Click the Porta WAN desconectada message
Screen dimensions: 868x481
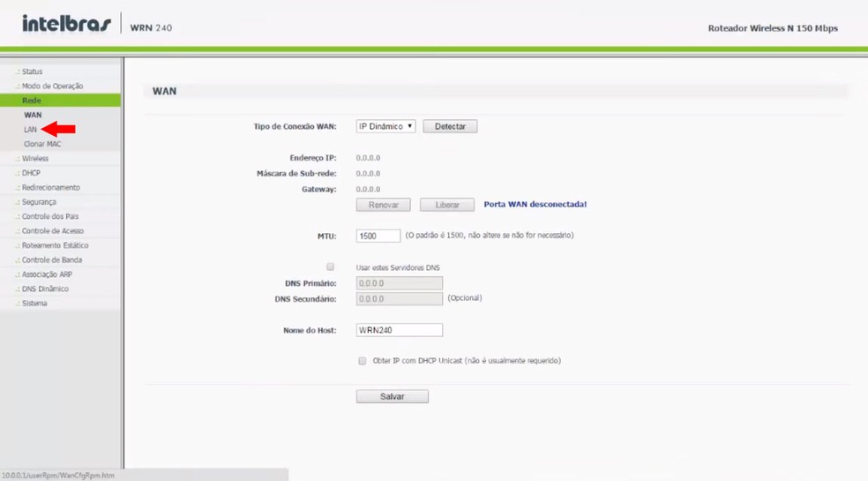[535, 204]
